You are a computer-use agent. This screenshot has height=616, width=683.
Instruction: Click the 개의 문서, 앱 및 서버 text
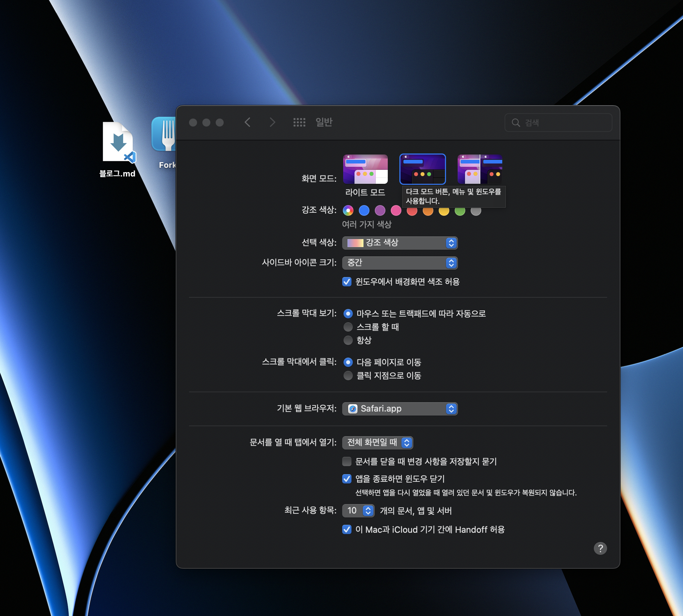tap(416, 511)
